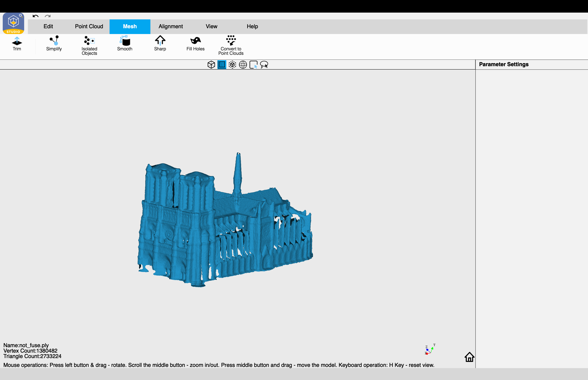Open the Alignment tab

pyautogui.click(x=171, y=26)
